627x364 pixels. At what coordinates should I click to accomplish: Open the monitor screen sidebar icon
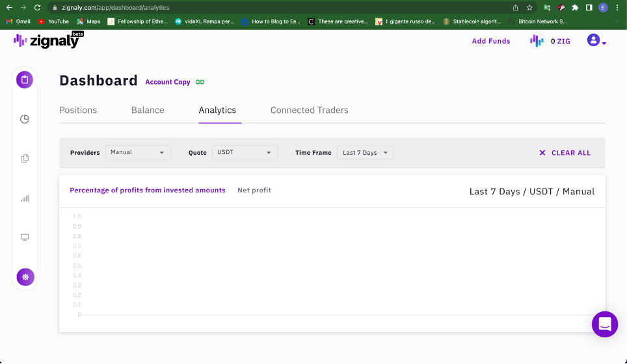tap(25, 237)
